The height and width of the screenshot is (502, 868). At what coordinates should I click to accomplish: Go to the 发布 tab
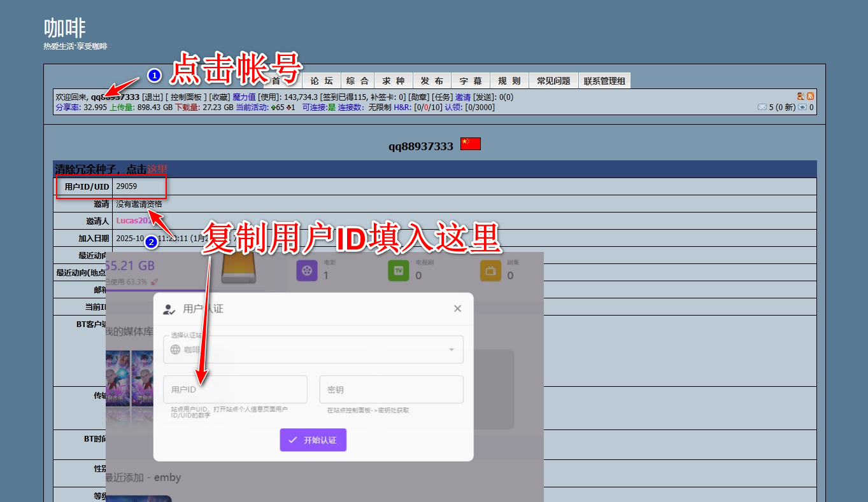pyautogui.click(x=432, y=81)
